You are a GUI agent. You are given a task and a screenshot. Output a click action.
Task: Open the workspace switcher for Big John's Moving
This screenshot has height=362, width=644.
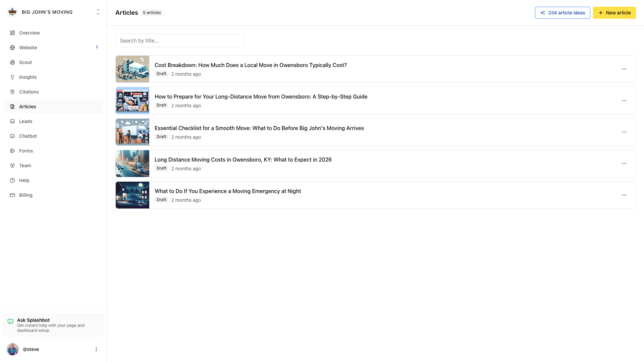pos(98,12)
